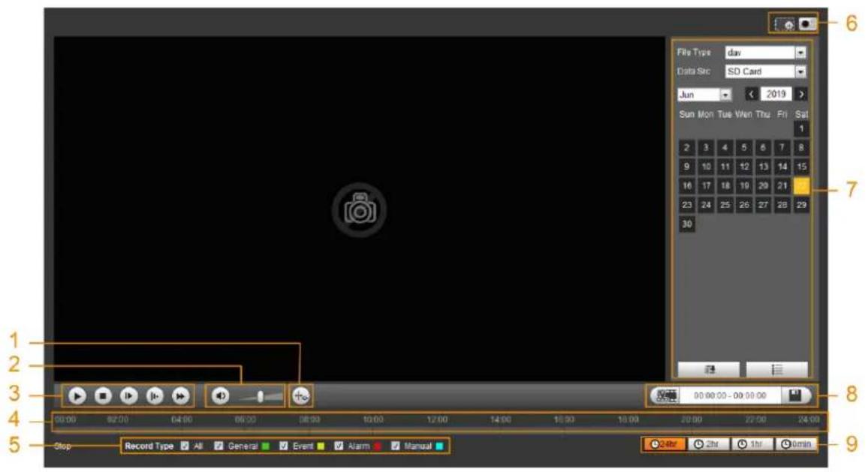Image resolution: width=868 pixels, height=472 pixels.
Task: Toggle the Manual record type checkbox
Action: 395,446
